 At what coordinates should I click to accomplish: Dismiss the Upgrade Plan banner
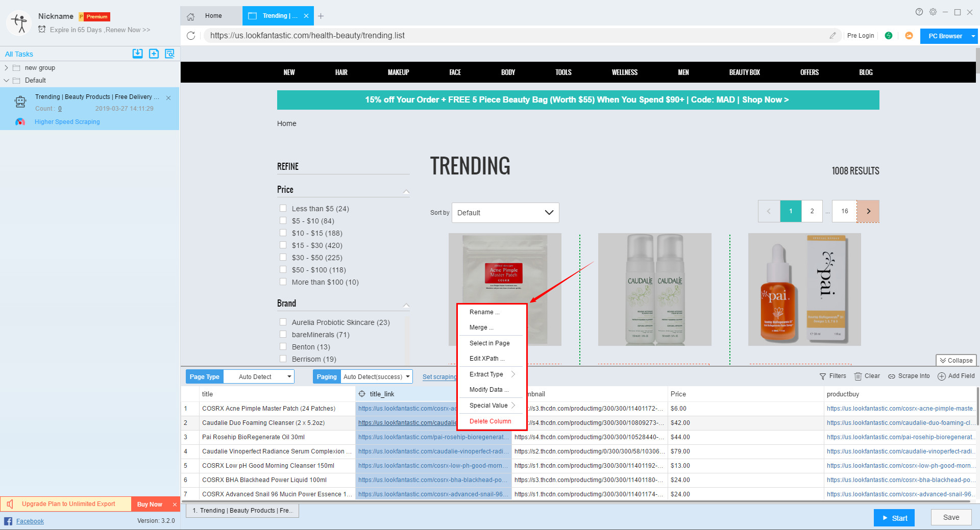coord(175,504)
